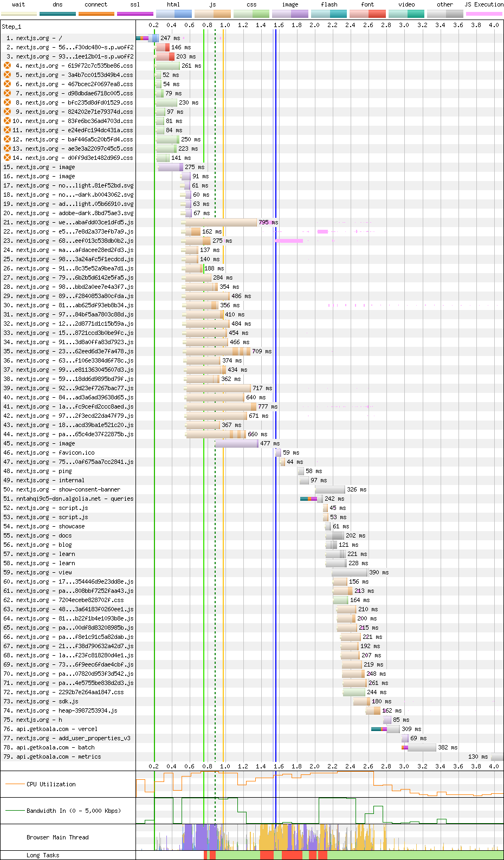
Task: Click the font legend color swatch
Action: [x=367, y=14]
